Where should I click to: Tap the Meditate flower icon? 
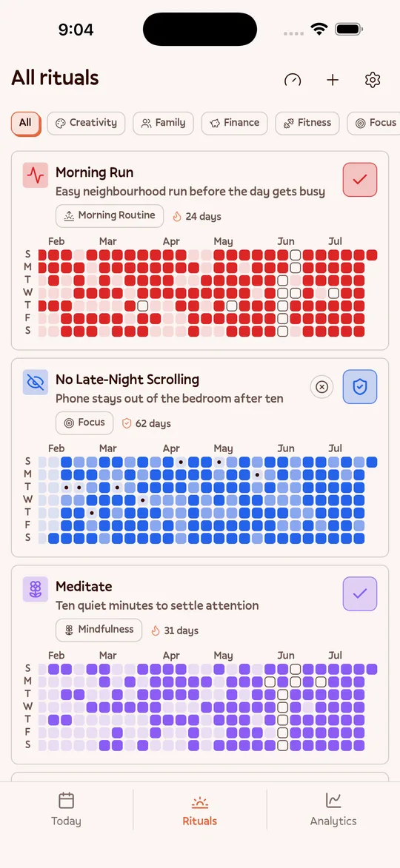click(x=36, y=590)
